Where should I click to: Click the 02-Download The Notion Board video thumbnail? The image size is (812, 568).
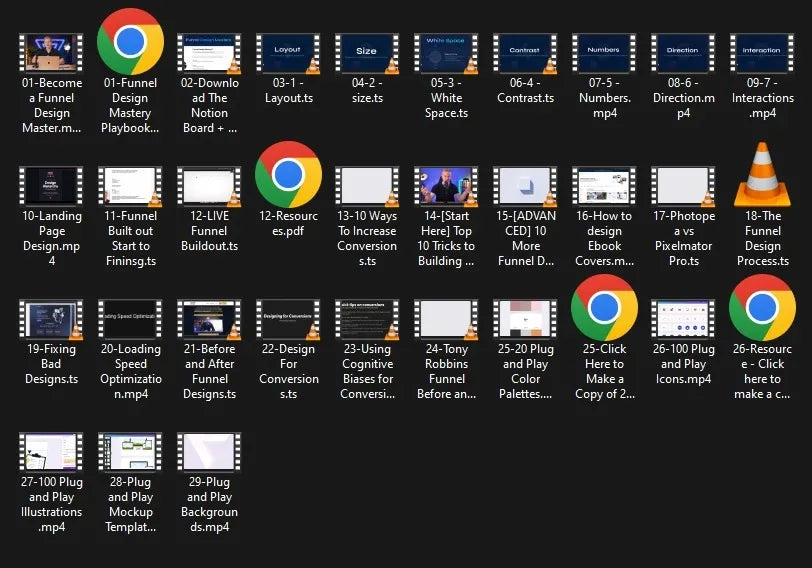pyautogui.click(x=209, y=52)
